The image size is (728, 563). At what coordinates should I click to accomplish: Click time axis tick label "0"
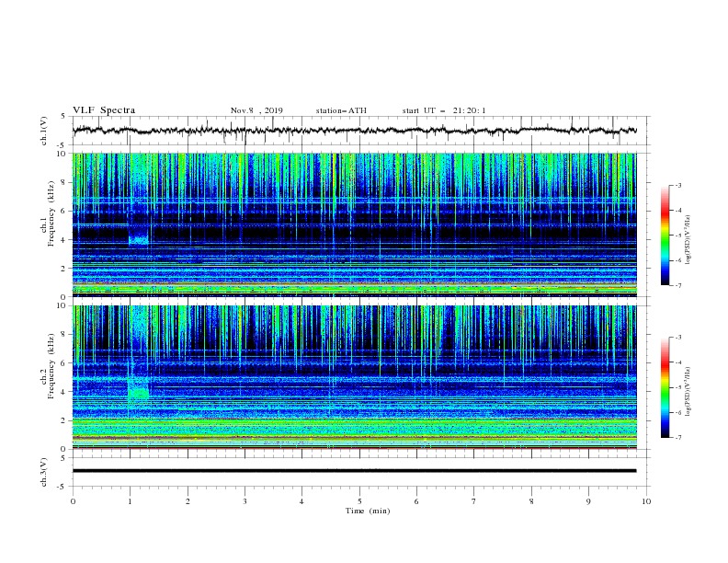point(73,501)
